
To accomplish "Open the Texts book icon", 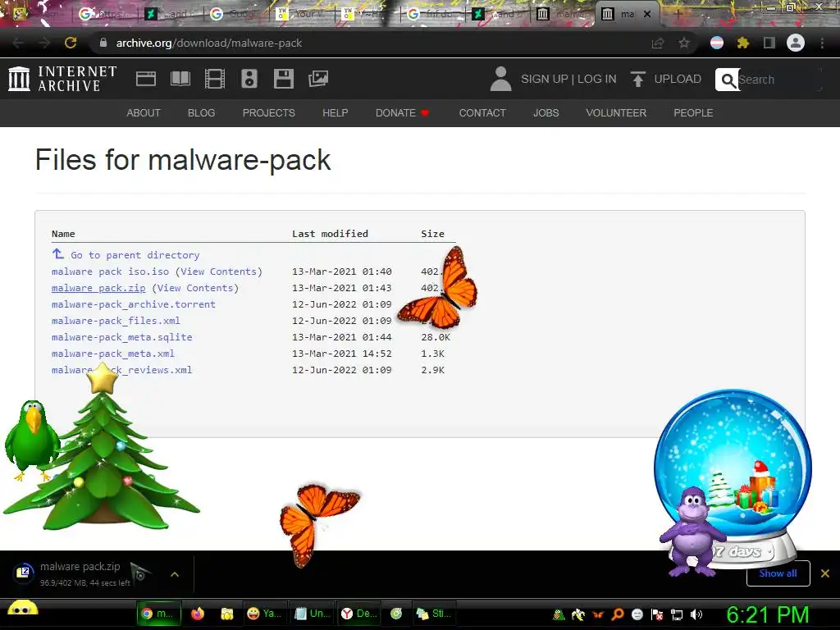I will coord(180,79).
